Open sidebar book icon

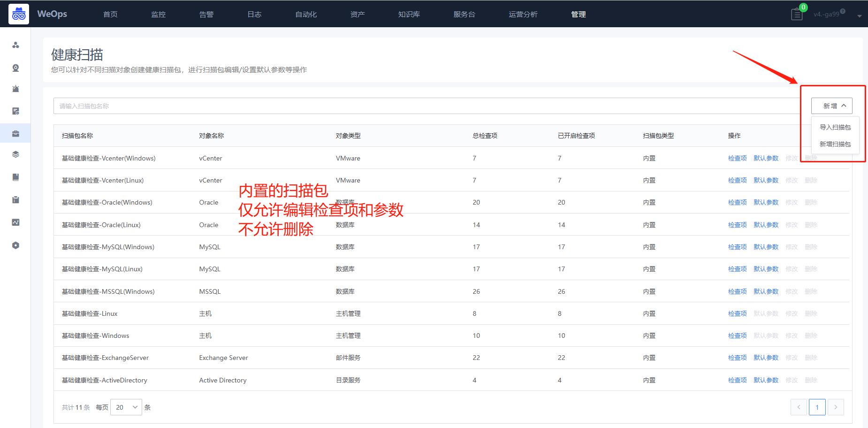pos(15,177)
